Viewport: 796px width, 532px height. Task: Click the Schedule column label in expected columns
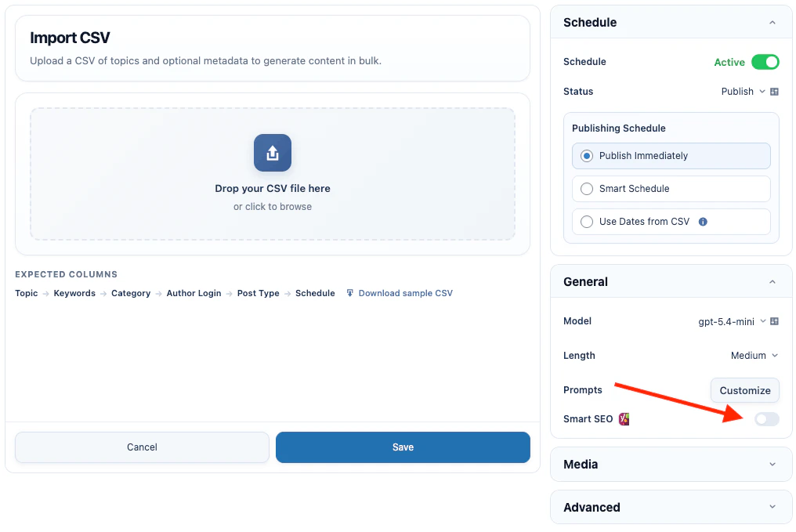[x=315, y=293]
